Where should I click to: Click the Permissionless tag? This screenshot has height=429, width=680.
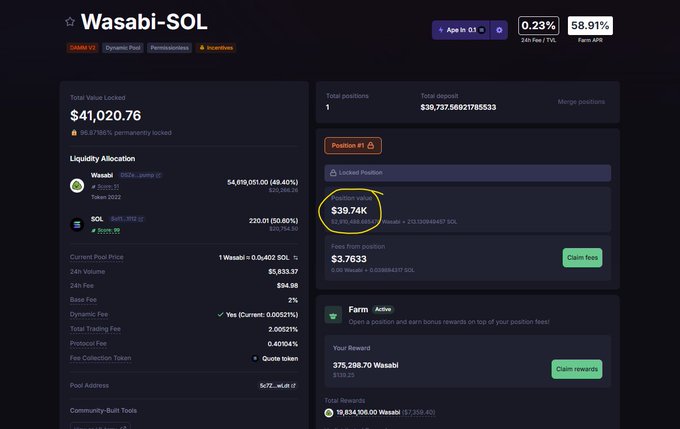tap(170, 48)
